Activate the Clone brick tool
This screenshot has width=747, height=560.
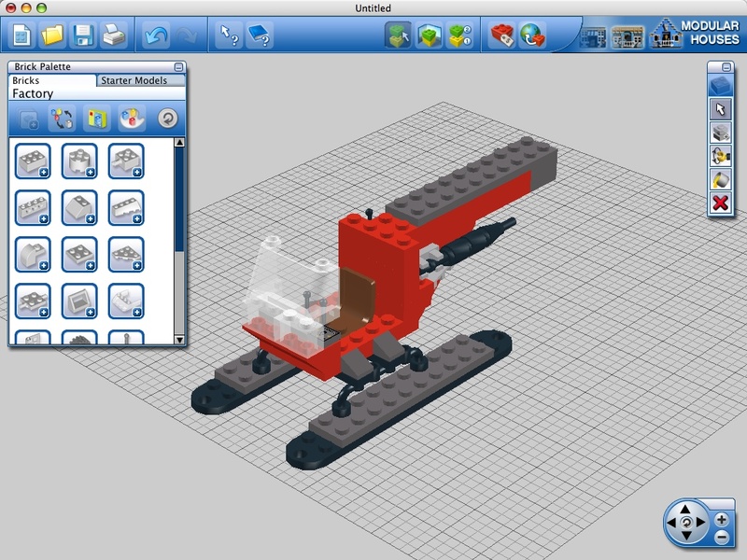coord(720,132)
